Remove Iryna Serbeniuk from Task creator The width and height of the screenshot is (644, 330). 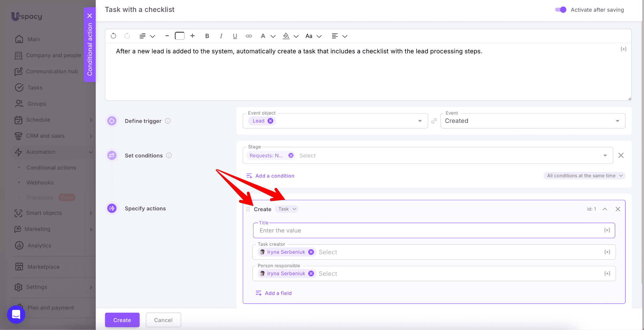tap(311, 252)
